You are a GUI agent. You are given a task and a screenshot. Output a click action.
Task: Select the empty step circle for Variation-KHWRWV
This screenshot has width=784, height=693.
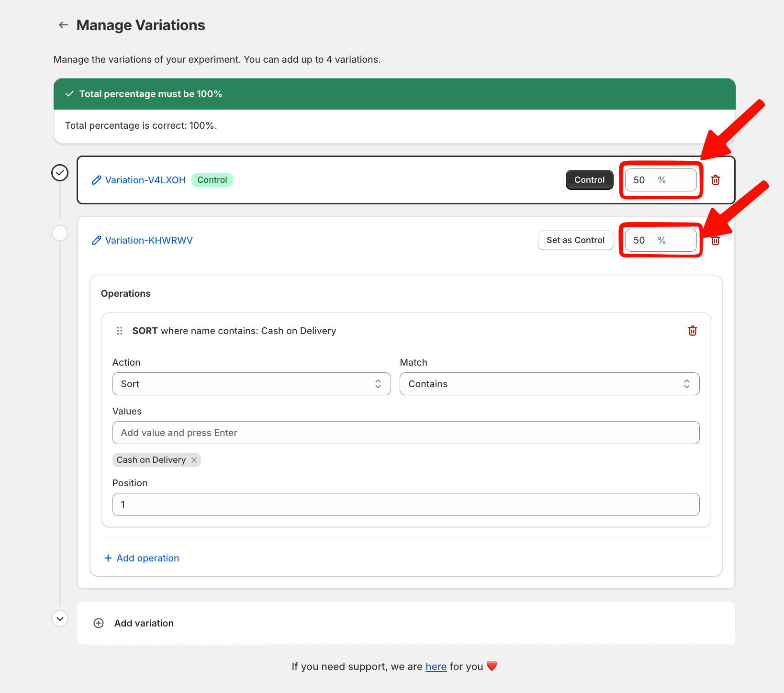coord(60,233)
